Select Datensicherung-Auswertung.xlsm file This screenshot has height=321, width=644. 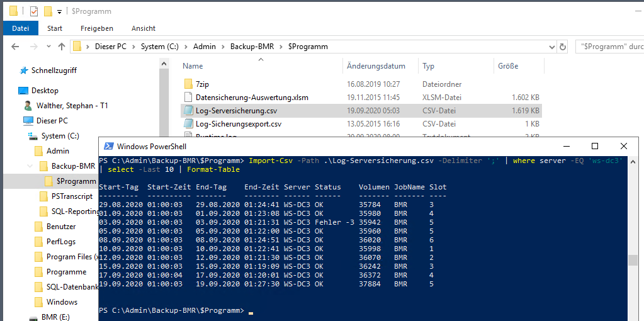252,98
